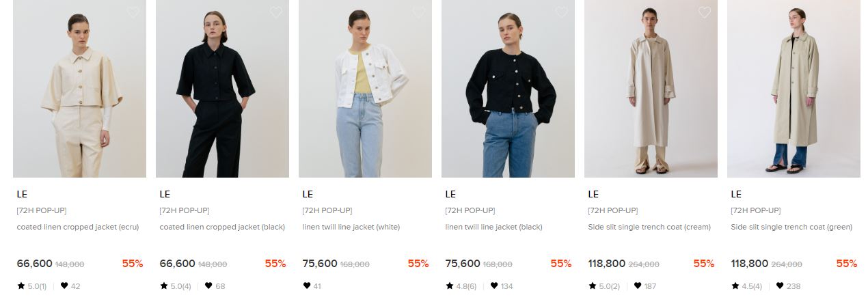
Task: Click star rating icon showing 4.8(6)
Action: click(450, 286)
